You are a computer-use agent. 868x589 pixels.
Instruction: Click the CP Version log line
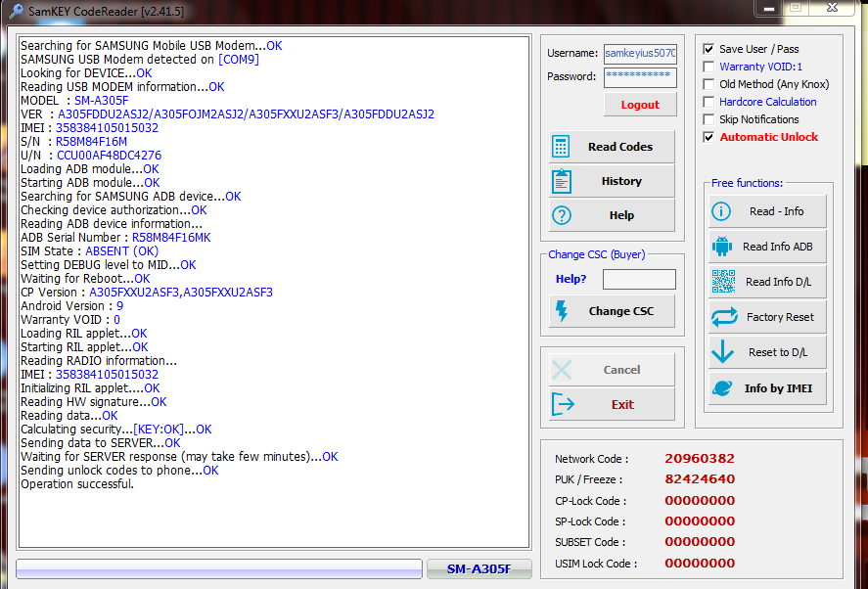(x=147, y=293)
